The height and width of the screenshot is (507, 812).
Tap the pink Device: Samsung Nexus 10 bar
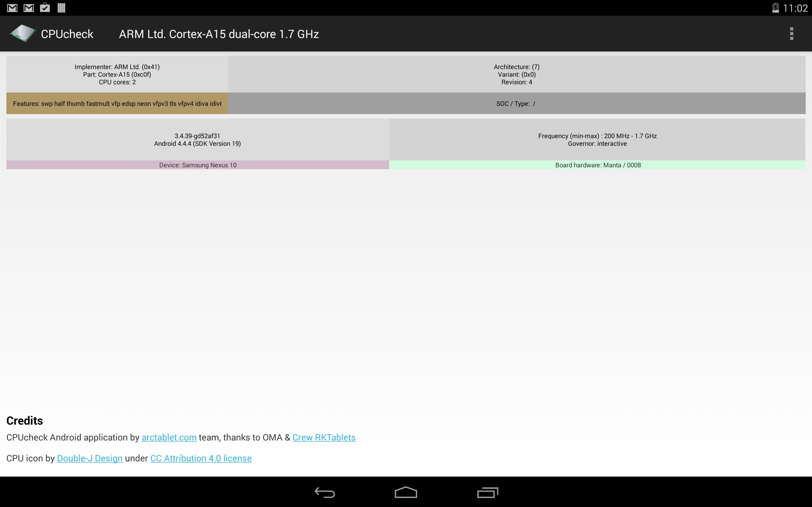point(198,165)
